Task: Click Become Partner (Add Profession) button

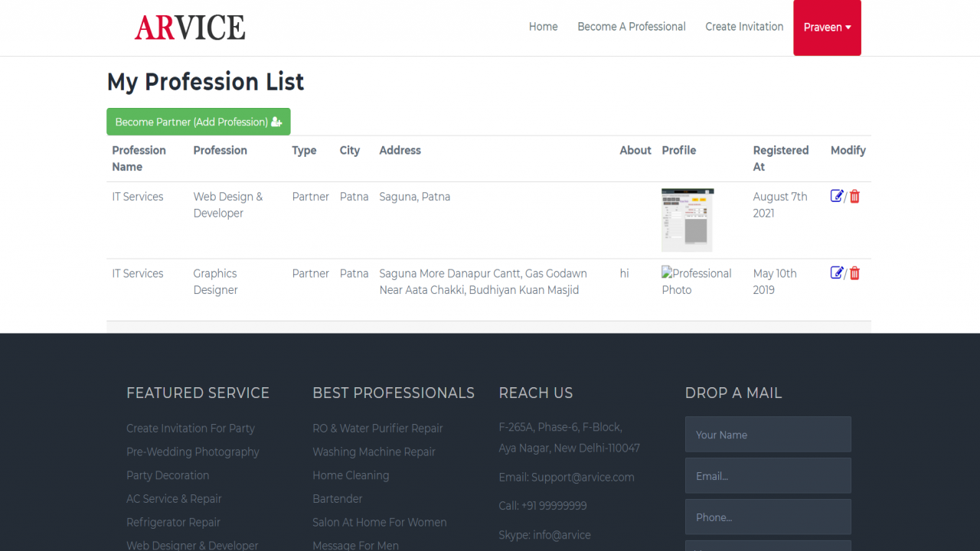Action: [x=198, y=122]
